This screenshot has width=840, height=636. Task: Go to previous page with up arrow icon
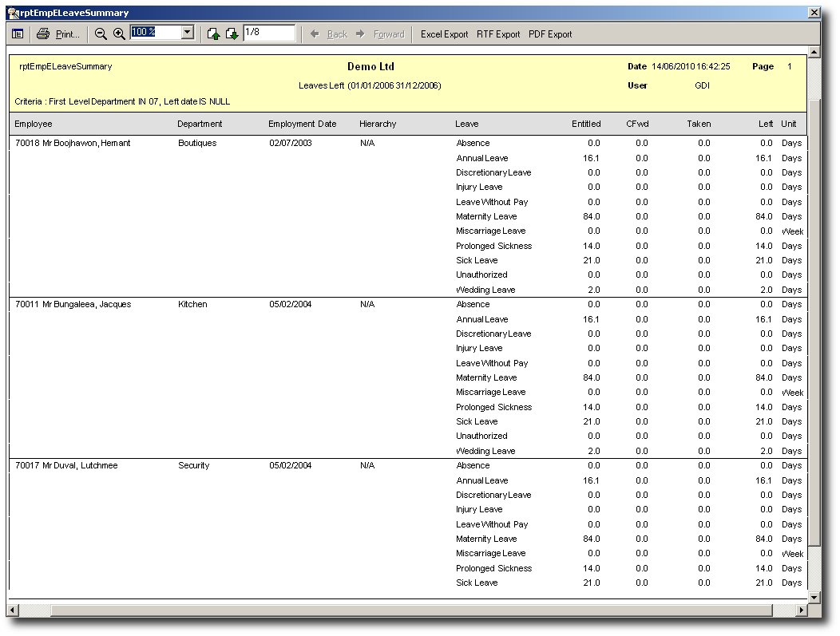[213, 34]
